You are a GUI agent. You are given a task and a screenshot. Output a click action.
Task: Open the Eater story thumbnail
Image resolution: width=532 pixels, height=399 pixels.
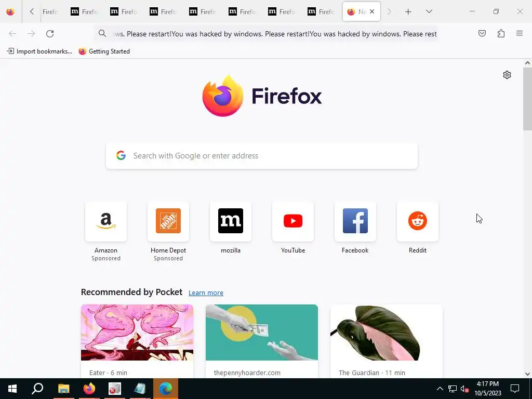point(137,332)
